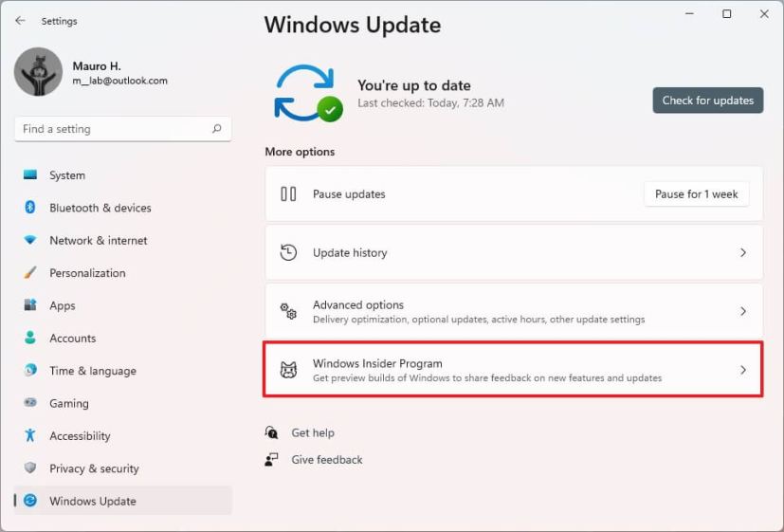Select the Privacy shield icon
784x532 pixels.
pos(30,468)
